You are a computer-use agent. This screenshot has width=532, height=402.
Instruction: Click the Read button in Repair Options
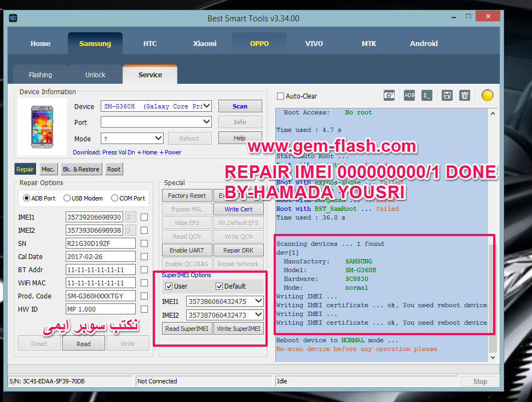coord(83,343)
